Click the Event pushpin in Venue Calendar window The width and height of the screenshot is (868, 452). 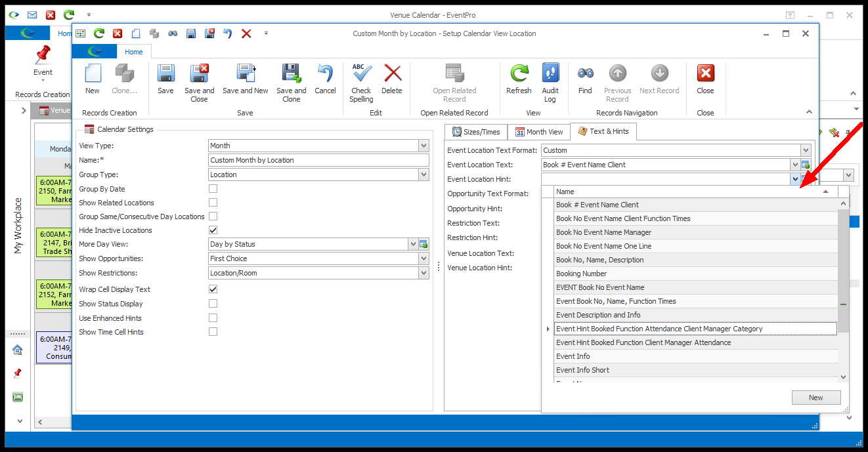(43, 61)
